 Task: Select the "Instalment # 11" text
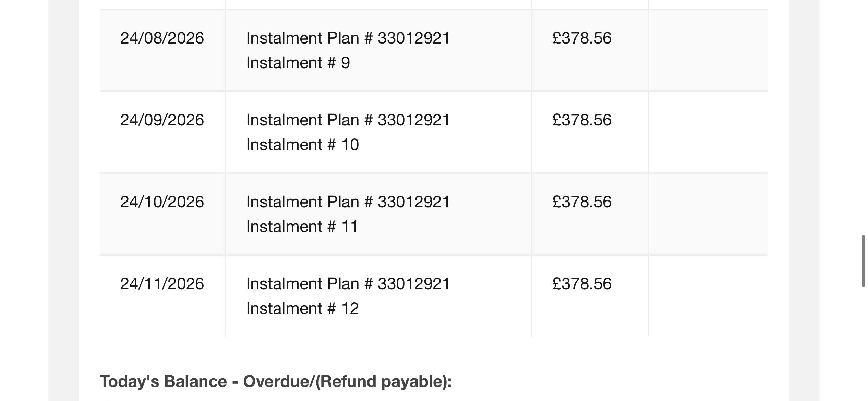point(302,227)
